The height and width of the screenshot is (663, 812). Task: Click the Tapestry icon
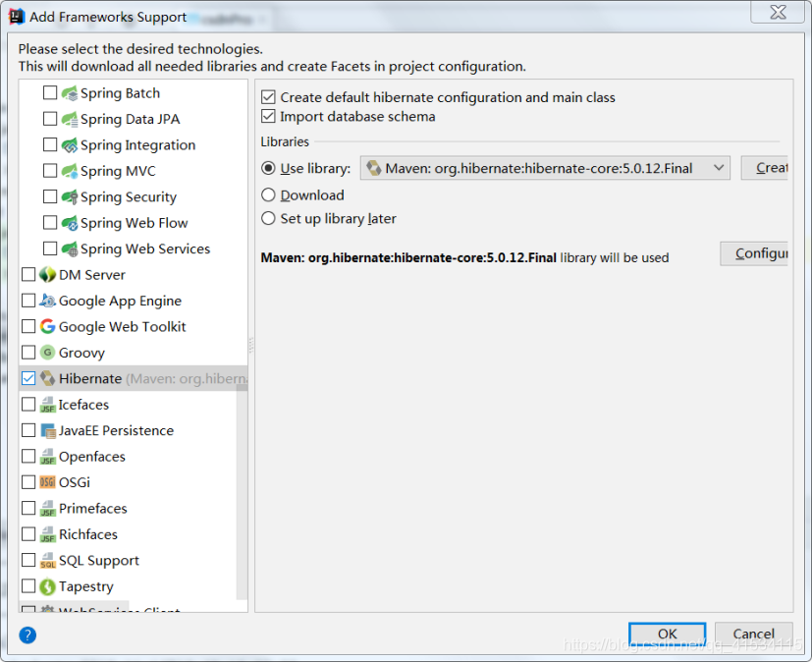coord(48,586)
